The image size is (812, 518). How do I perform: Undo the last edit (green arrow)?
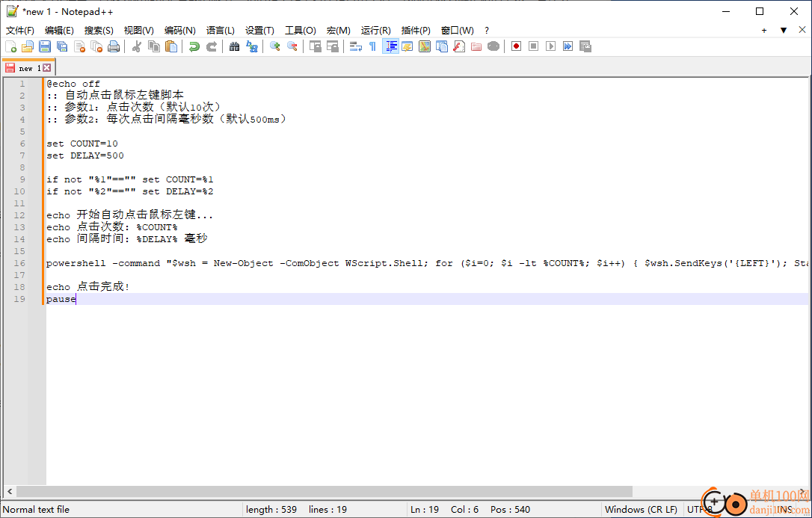tap(194, 46)
